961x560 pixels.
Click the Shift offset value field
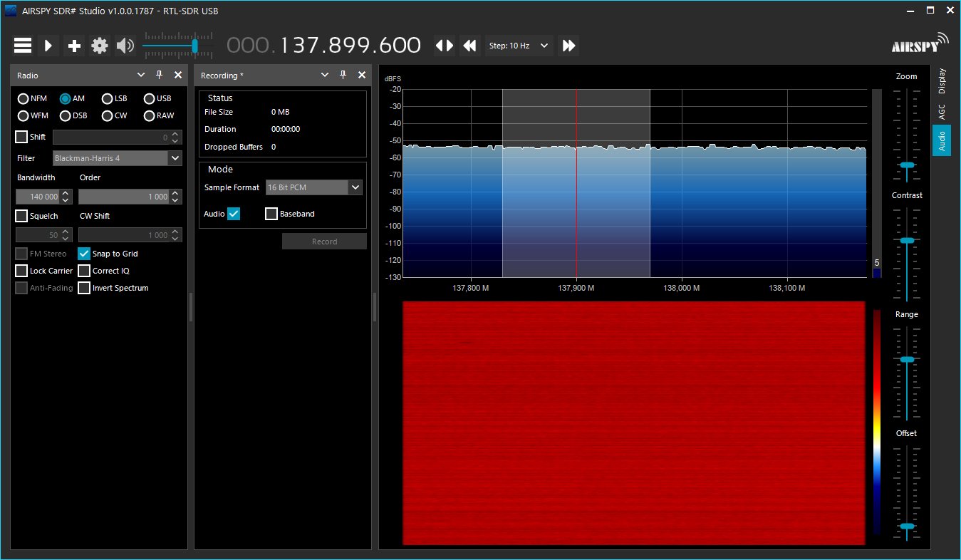coord(112,138)
